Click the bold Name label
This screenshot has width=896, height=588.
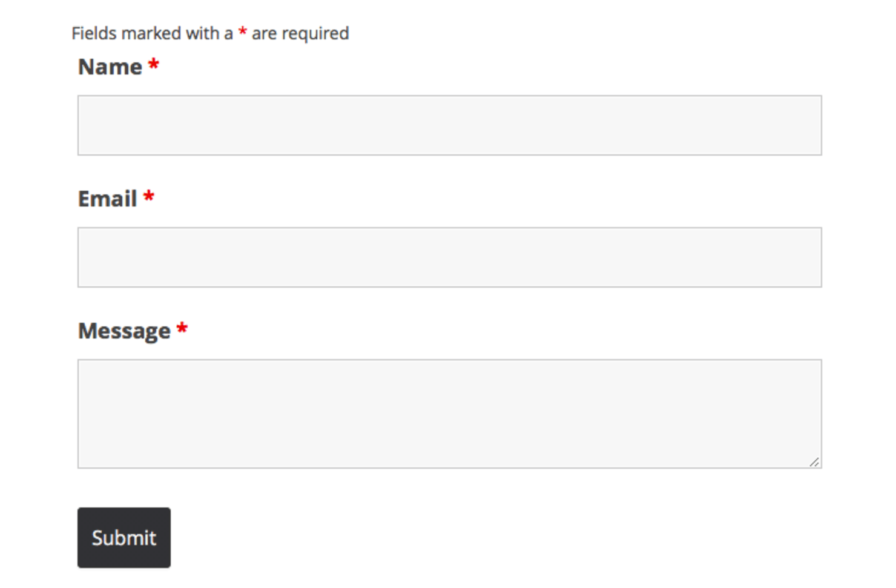tap(110, 67)
